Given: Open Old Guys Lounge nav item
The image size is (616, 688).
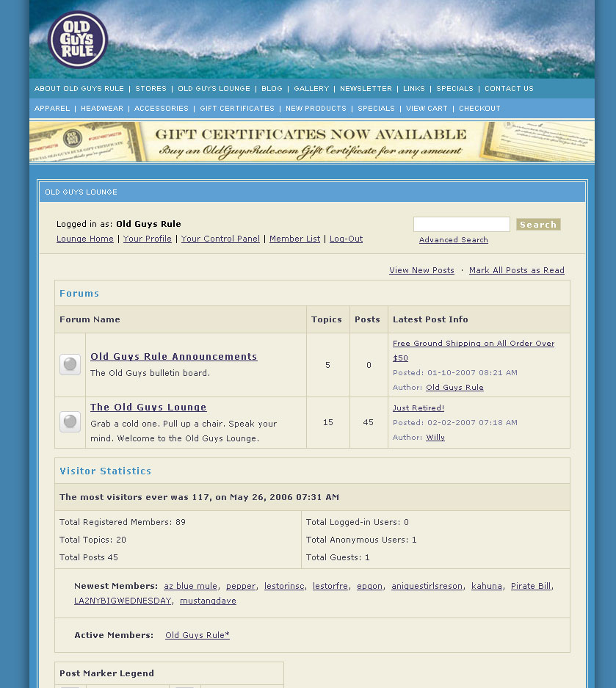Looking at the screenshot, I should pos(214,89).
